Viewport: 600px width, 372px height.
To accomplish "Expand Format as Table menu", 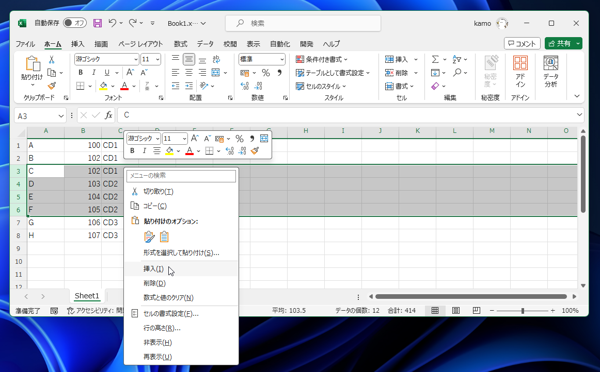I will pos(333,73).
